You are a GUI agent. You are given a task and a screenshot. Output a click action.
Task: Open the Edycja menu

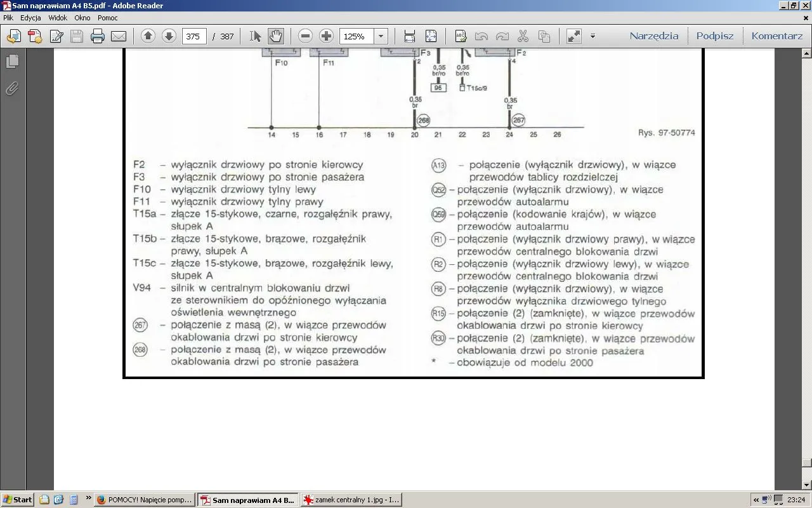point(32,18)
